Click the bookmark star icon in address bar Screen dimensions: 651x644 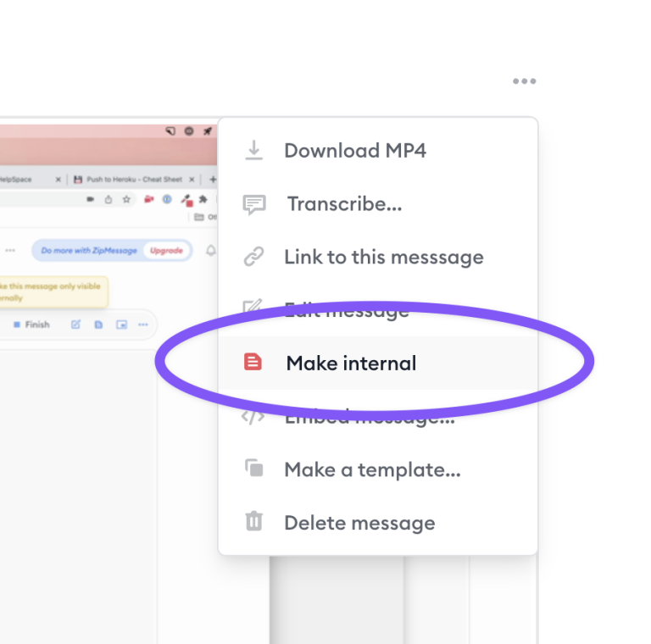pyautogui.click(x=126, y=200)
